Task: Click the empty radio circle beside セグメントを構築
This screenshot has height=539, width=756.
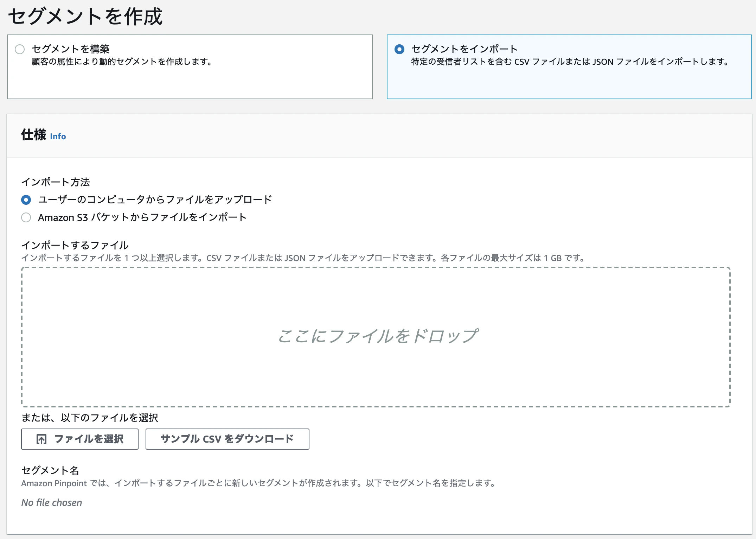Action: tap(19, 50)
